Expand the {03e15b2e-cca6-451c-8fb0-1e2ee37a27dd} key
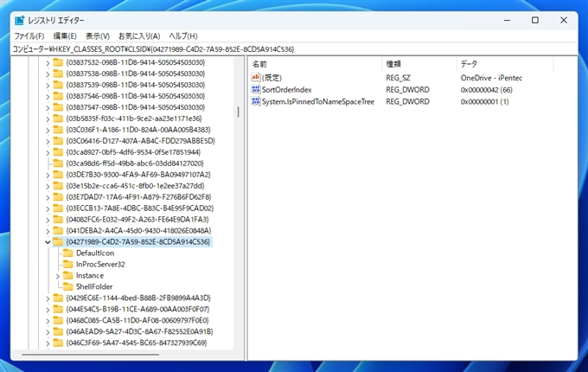The width and height of the screenshot is (588, 372). click(48, 186)
